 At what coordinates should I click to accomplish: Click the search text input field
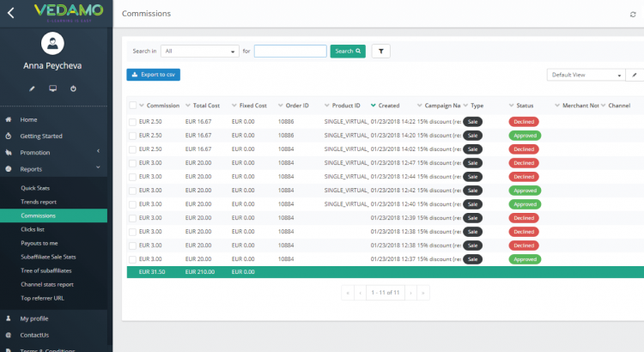tap(290, 52)
